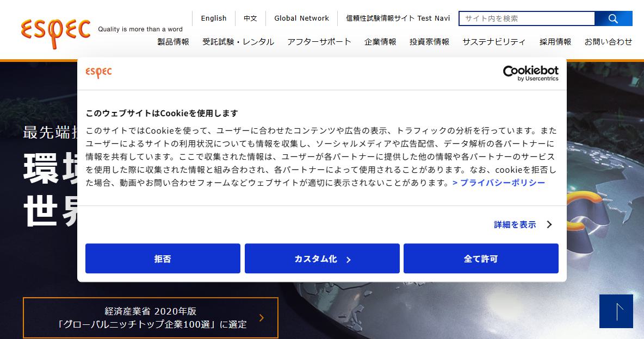The image size is (644, 339).
Task: Open the サステナビリティ menu
Action: [x=494, y=42]
